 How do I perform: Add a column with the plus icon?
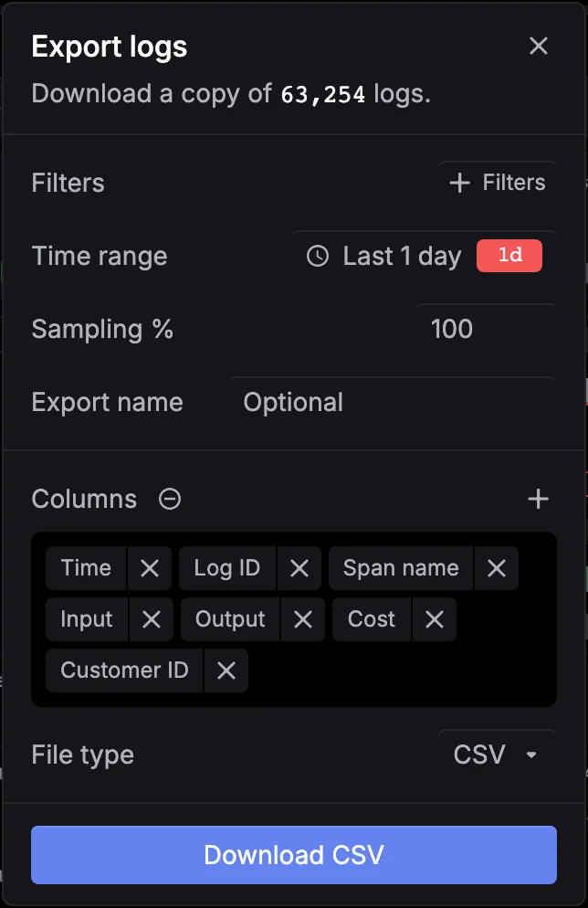pos(538,499)
